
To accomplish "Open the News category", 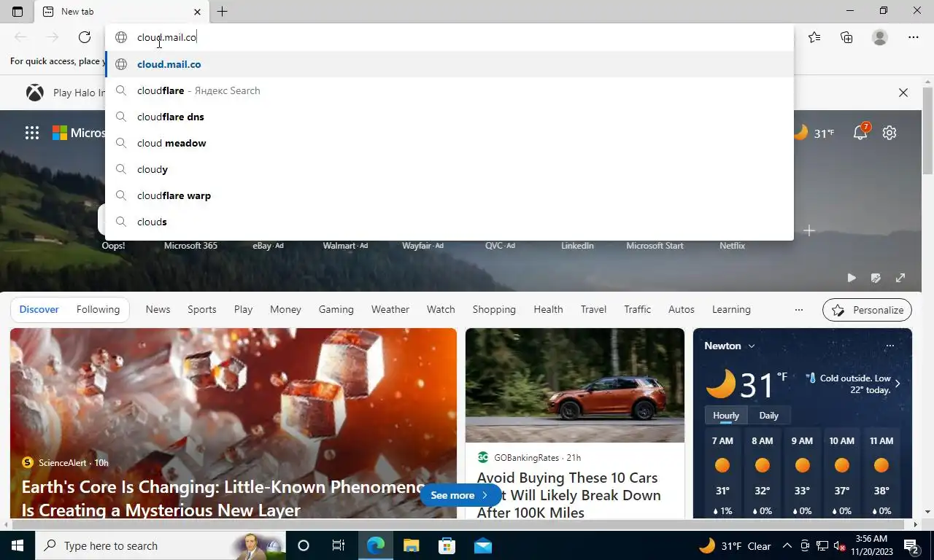I will coord(158,309).
